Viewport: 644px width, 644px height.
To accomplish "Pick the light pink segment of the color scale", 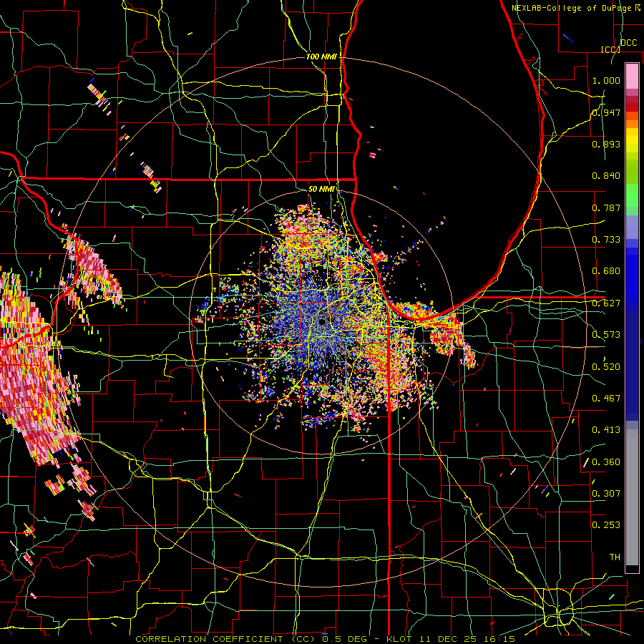I will 632,76.
